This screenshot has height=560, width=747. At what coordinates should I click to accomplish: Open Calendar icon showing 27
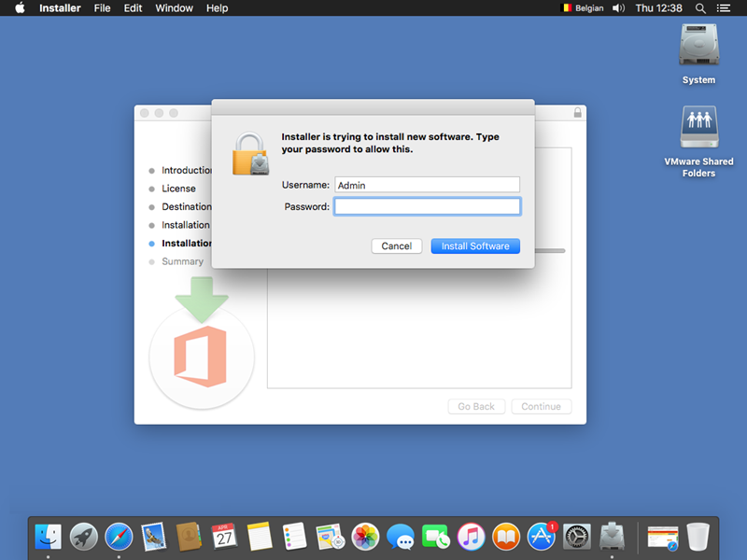224,537
